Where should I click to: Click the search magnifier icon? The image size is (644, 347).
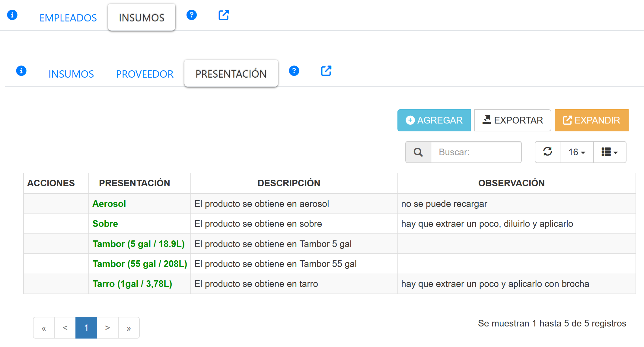pyautogui.click(x=418, y=152)
